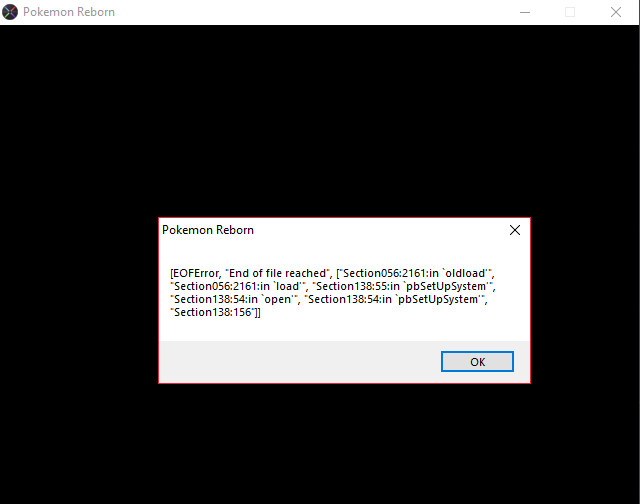Click the black game canvas above dialog
640x504 pixels.
[320, 120]
